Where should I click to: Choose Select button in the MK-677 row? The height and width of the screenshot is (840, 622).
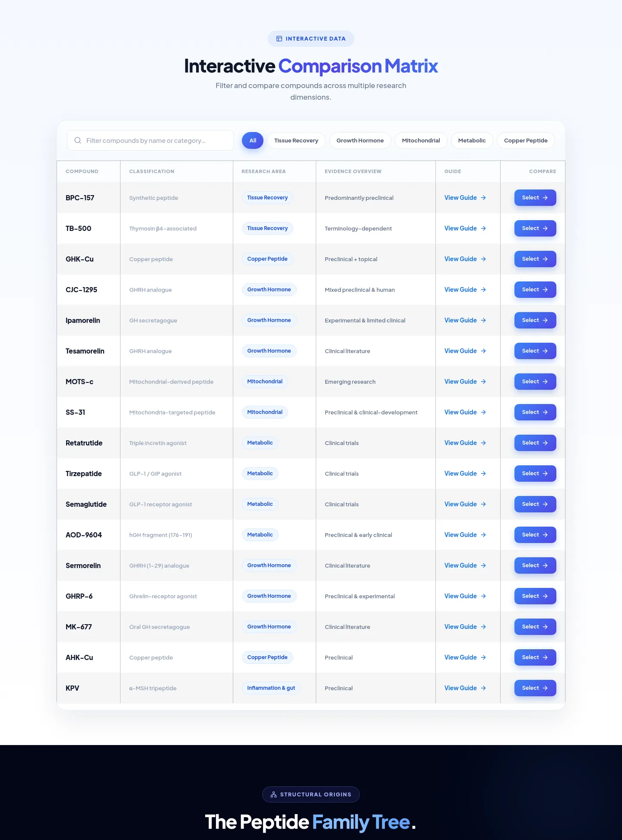pos(535,627)
